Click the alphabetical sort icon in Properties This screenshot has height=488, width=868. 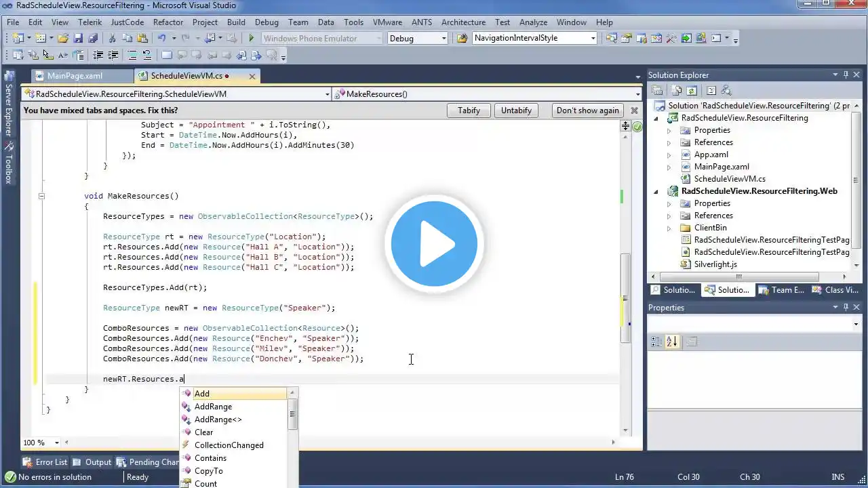pos(672,342)
